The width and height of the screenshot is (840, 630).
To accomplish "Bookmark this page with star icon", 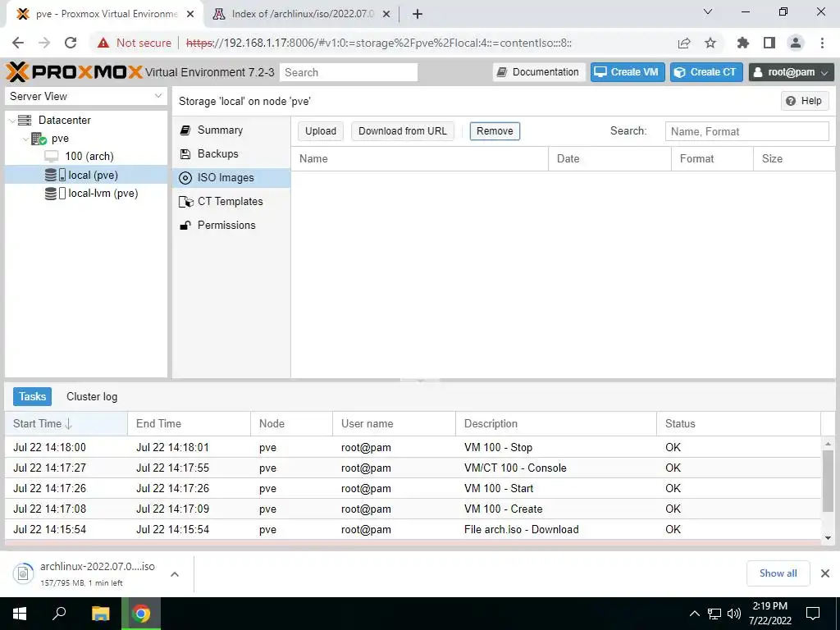I will (x=710, y=43).
